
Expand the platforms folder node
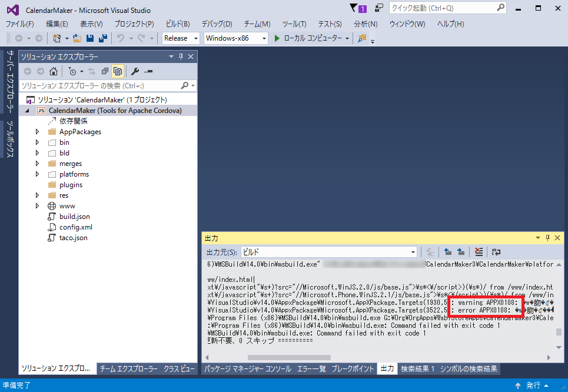point(37,174)
